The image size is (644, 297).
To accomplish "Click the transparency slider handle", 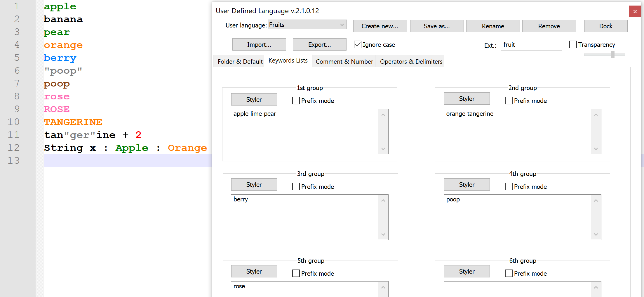I will pos(613,55).
